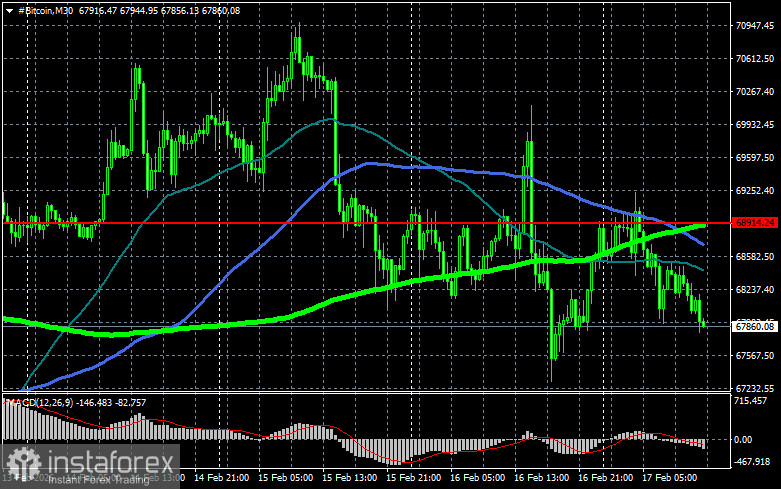Click the 16 Feb 05:00 time label
Viewport: 781px width, 489px height.
point(477,477)
